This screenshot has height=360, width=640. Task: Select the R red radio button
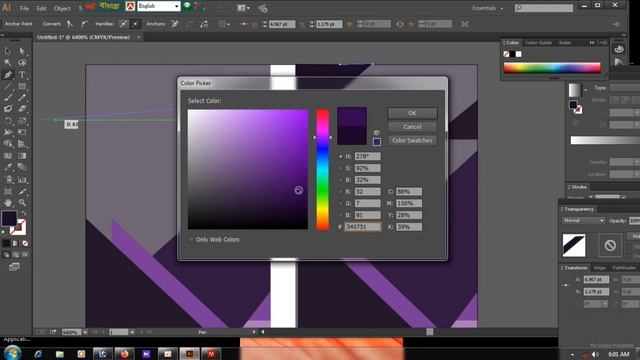point(341,191)
